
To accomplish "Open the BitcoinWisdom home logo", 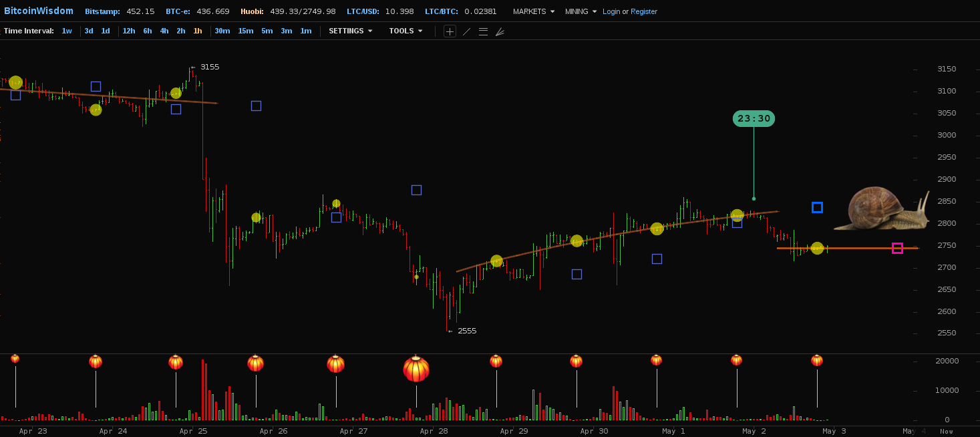I will pos(39,11).
